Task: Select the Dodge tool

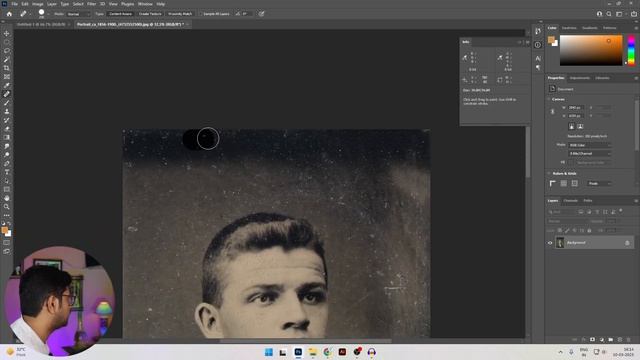Action: pyautogui.click(x=7, y=155)
